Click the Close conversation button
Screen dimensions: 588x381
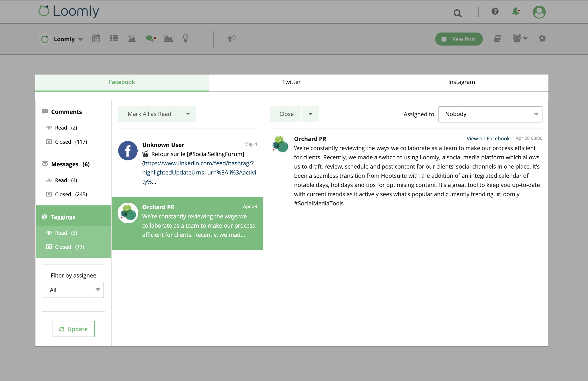pyautogui.click(x=286, y=114)
